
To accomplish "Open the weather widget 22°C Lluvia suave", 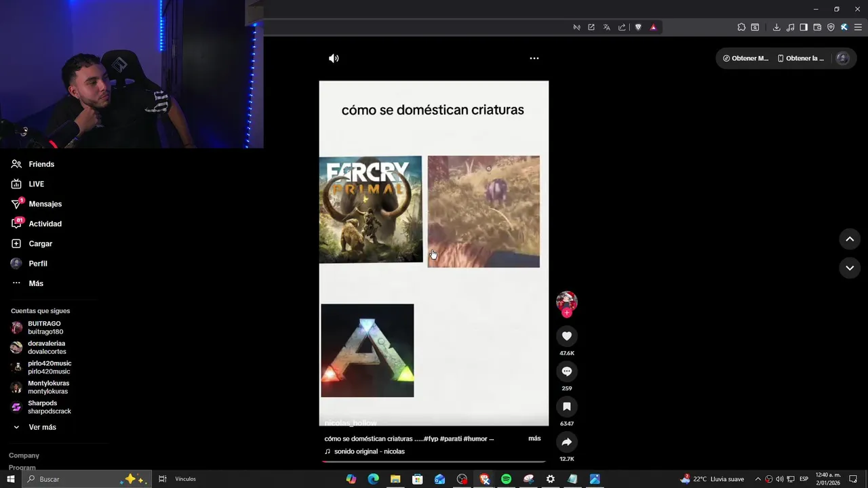I will click(x=712, y=479).
